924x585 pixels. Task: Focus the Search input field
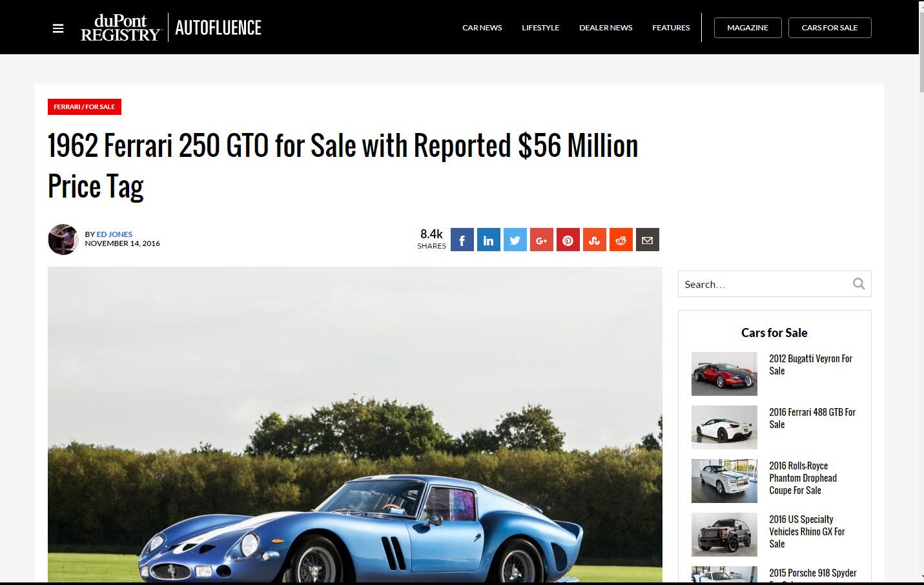coord(765,284)
